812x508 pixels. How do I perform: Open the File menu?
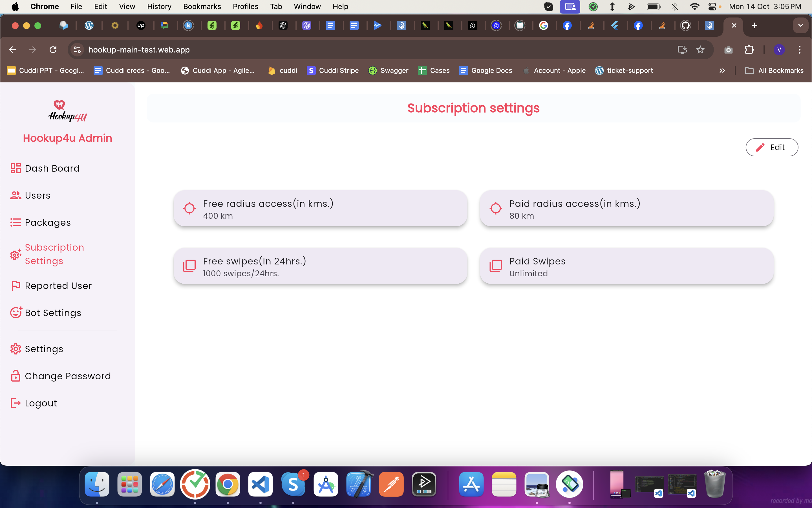tap(76, 6)
